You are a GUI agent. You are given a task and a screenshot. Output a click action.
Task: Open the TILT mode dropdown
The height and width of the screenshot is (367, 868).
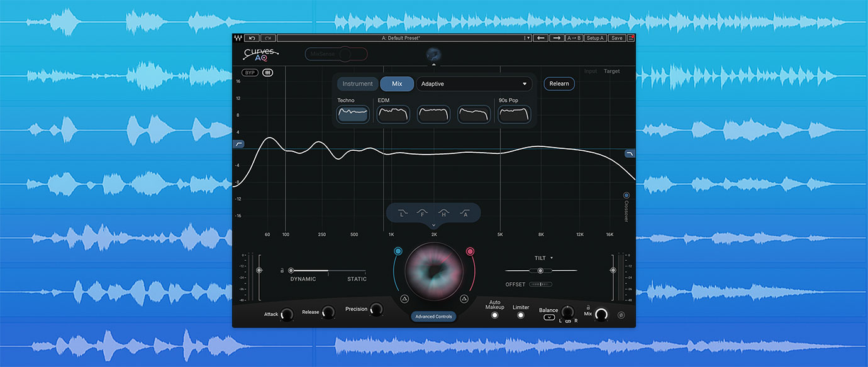tap(543, 258)
